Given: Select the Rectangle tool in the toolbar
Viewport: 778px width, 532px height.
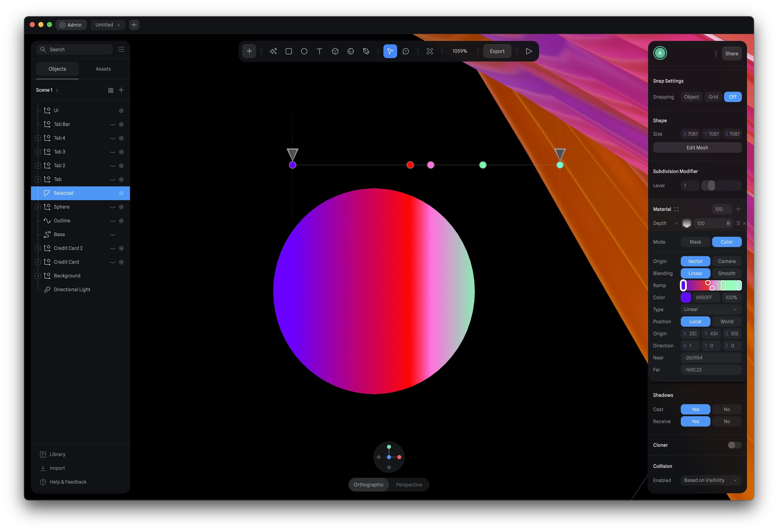Looking at the screenshot, I should (288, 51).
